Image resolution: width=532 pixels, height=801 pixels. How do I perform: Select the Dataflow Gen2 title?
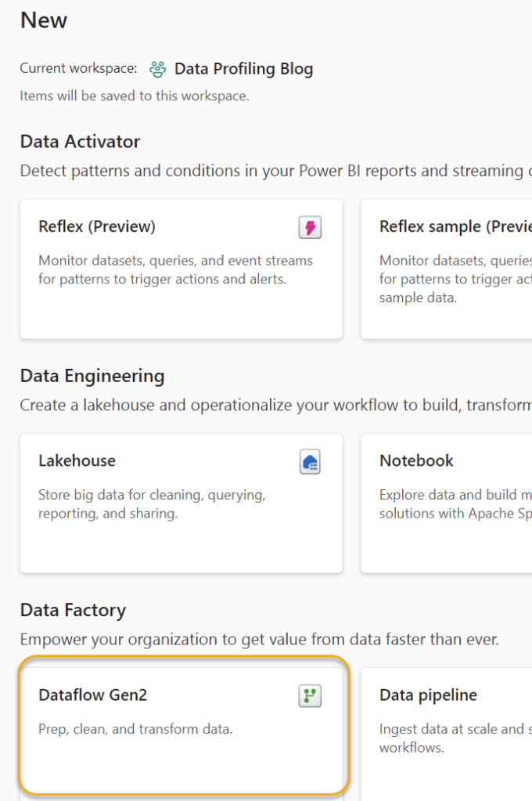coord(92,695)
